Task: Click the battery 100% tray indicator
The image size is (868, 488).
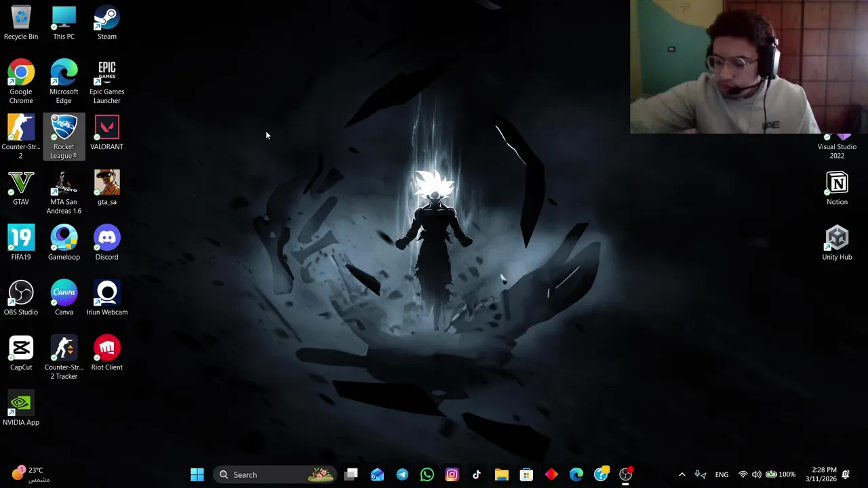Action: (x=780, y=474)
